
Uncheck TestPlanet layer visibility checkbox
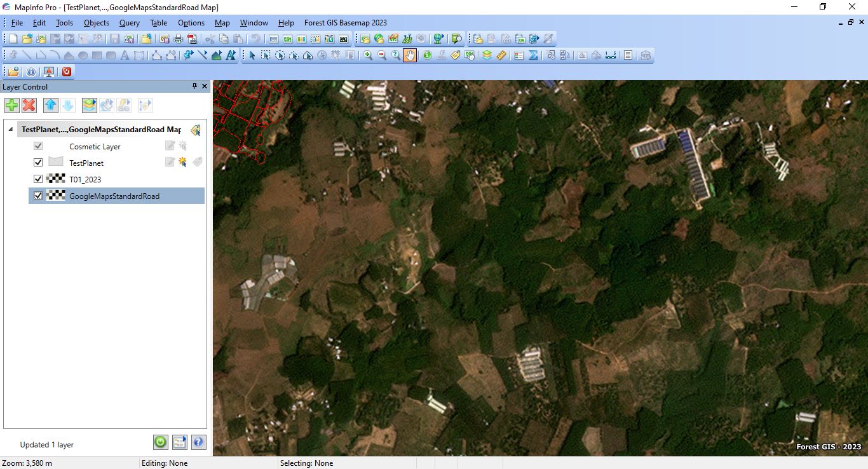pyautogui.click(x=38, y=163)
